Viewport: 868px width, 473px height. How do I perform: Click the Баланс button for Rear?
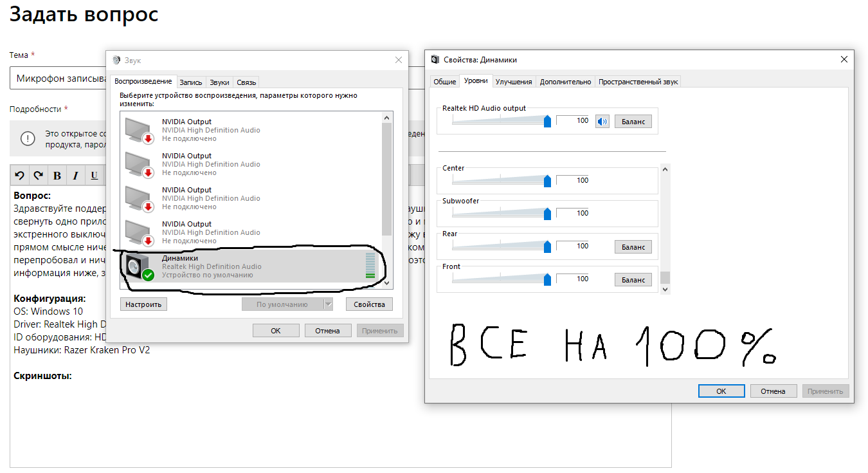(x=633, y=247)
